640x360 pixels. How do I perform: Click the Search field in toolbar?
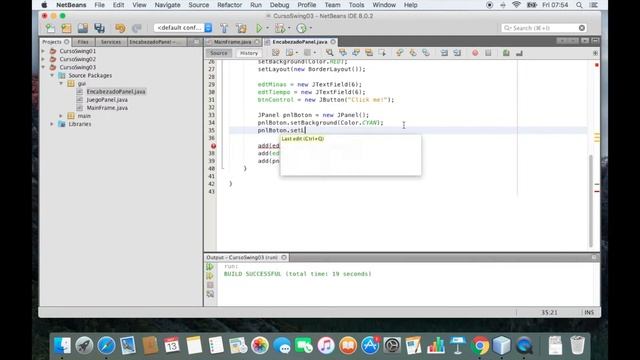tap(543, 28)
